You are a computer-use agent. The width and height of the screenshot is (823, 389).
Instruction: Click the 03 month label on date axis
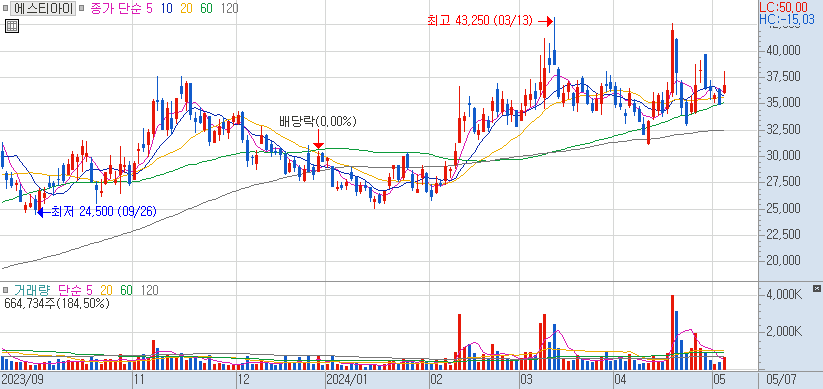(526, 379)
